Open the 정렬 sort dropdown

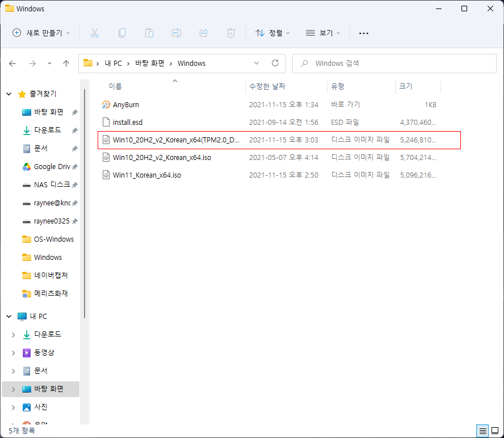[x=272, y=33]
